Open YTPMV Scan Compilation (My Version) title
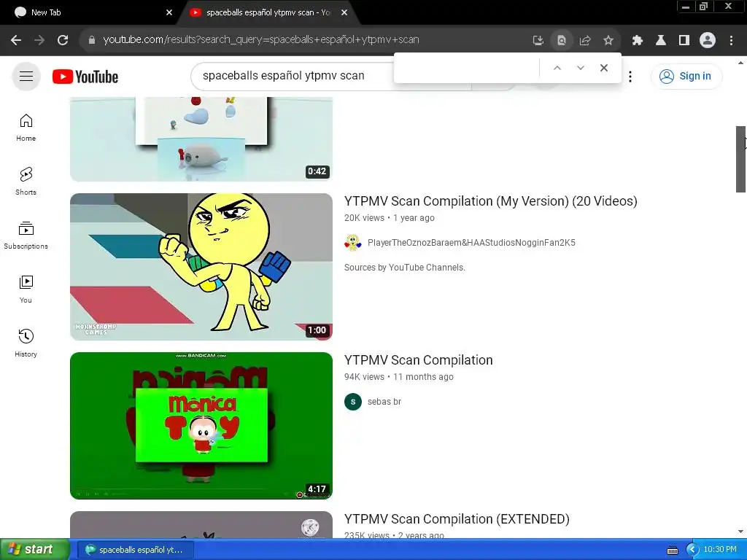This screenshot has width=747, height=560. pos(491,201)
